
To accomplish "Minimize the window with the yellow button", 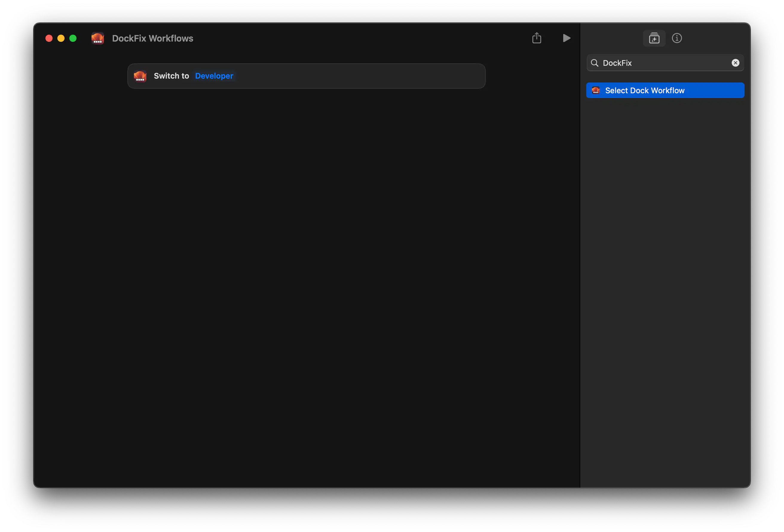I will tap(61, 39).
